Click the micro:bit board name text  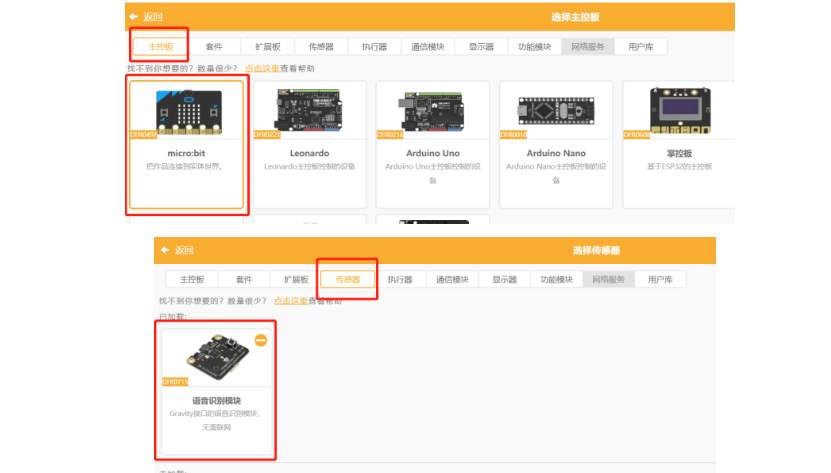(x=186, y=153)
